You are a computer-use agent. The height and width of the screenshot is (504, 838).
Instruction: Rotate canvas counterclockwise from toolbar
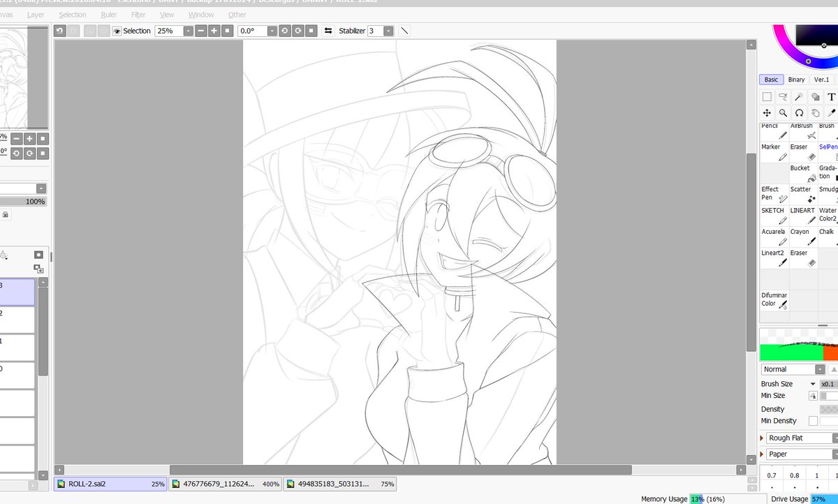click(285, 31)
